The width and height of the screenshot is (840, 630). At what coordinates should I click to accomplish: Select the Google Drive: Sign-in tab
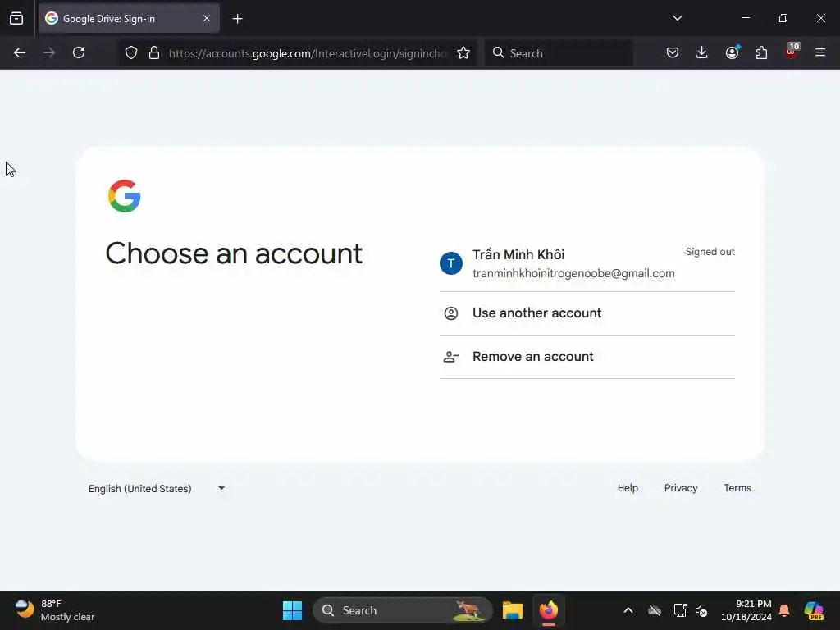pos(129,19)
